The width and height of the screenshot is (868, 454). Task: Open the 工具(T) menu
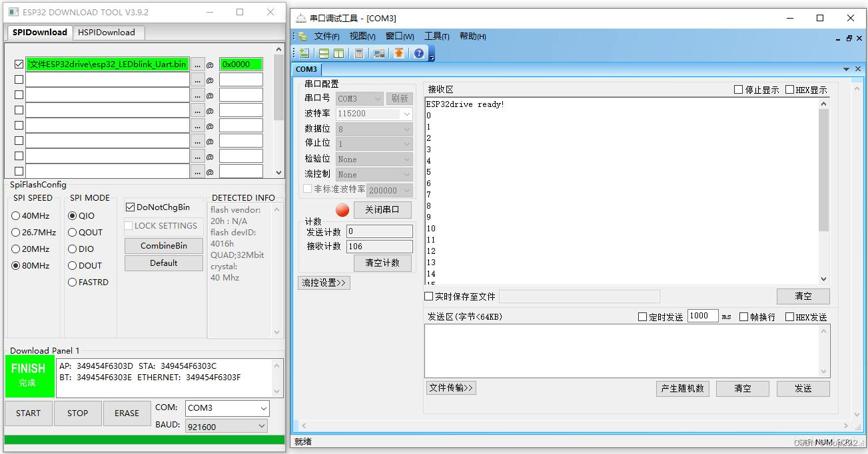click(437, 37)
